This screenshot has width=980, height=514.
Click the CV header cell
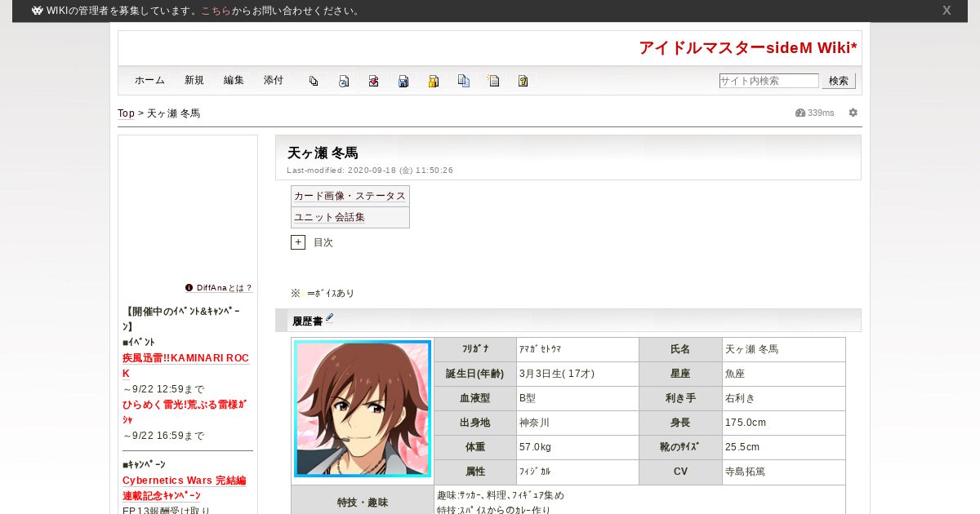point(680,472)
